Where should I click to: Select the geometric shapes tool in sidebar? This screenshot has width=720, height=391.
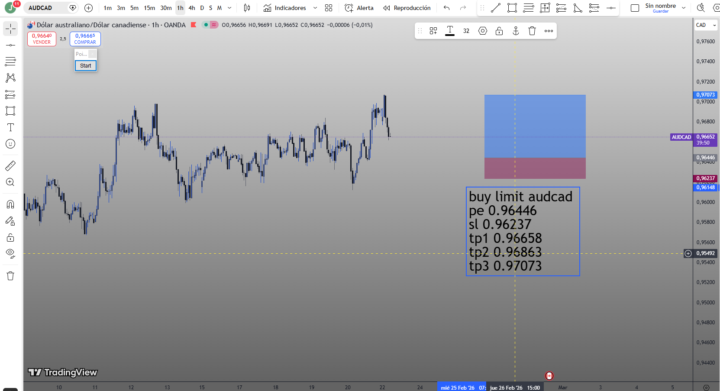click(10, 111)
